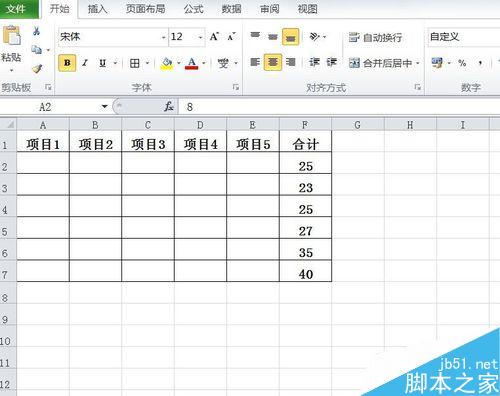
Task: Open underline style dropdown arrow
Action: [115, 63]
